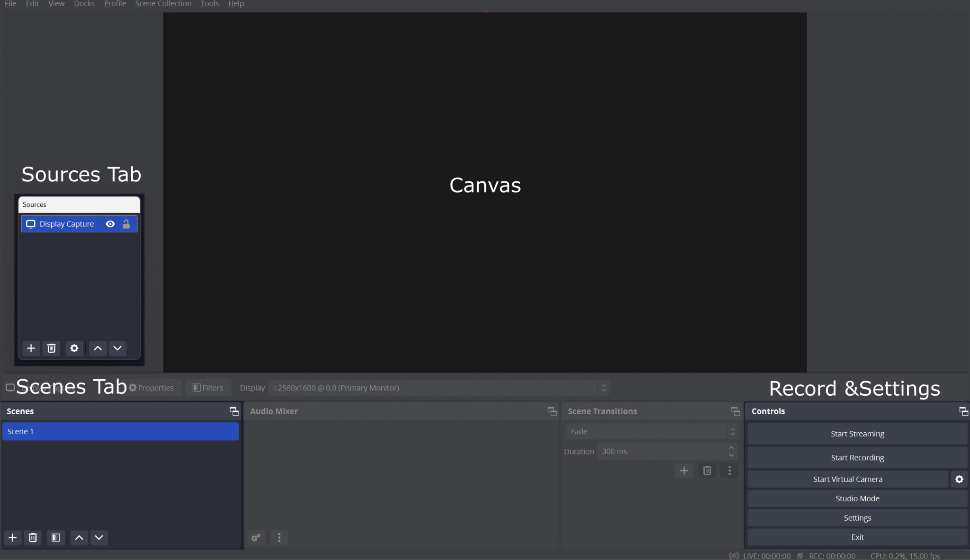
Task: Open scene filters using the filter icon
Action: click(x=55, y=538)
